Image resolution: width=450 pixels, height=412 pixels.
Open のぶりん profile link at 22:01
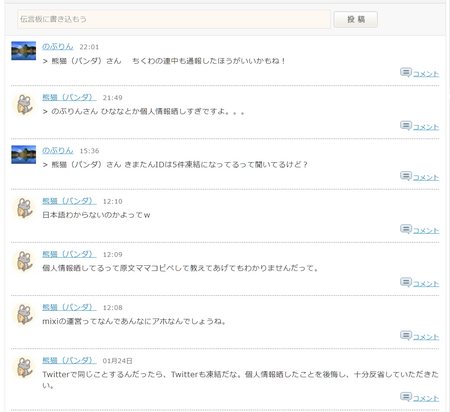click(57, 47)
